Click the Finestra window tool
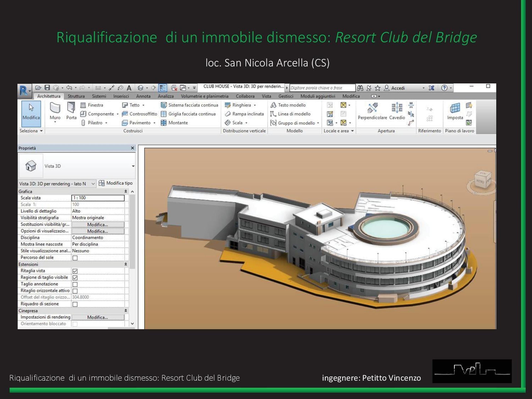532x399 pixels. [92, 105]
